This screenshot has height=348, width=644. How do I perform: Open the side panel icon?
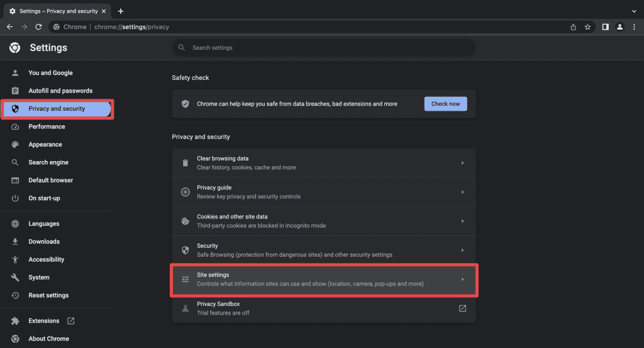[606, 27]
